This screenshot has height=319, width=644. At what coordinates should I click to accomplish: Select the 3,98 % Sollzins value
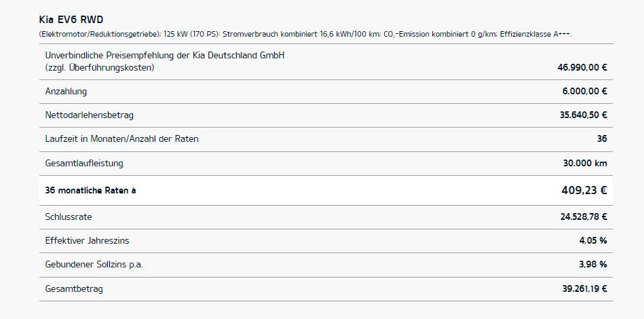[x=593, y=265]
